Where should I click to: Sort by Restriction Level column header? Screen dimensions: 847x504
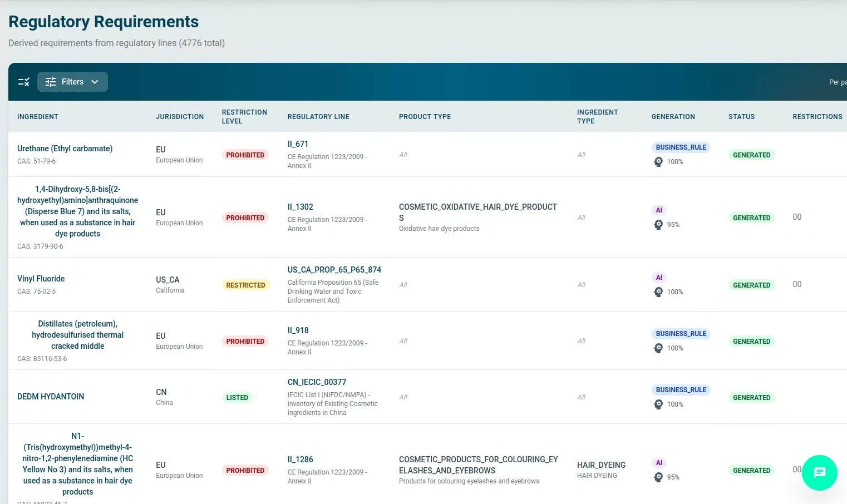(x=244, y=117)
